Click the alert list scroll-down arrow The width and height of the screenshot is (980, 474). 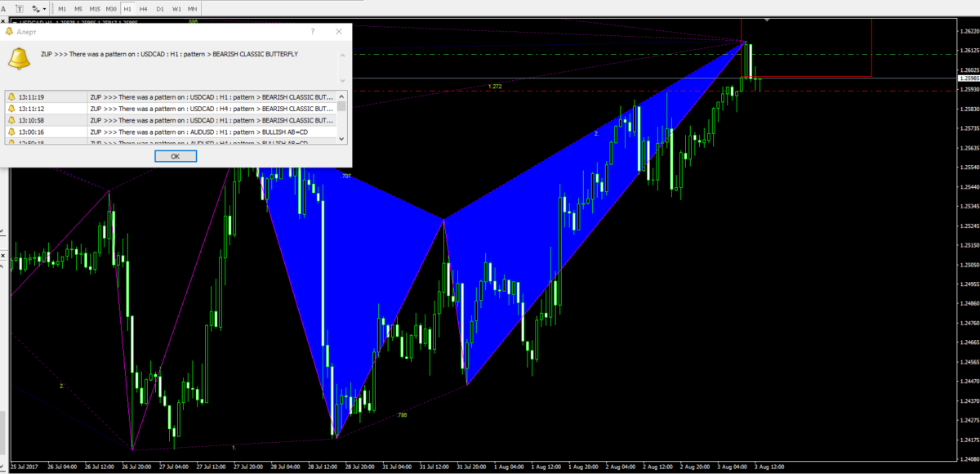tap(341, 139)
